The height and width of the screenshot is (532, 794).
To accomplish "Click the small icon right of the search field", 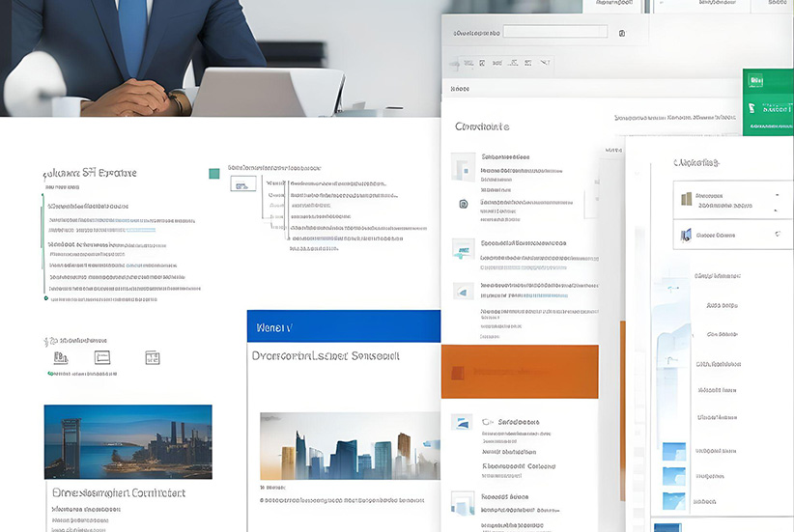I will click(x=621, y=33).
